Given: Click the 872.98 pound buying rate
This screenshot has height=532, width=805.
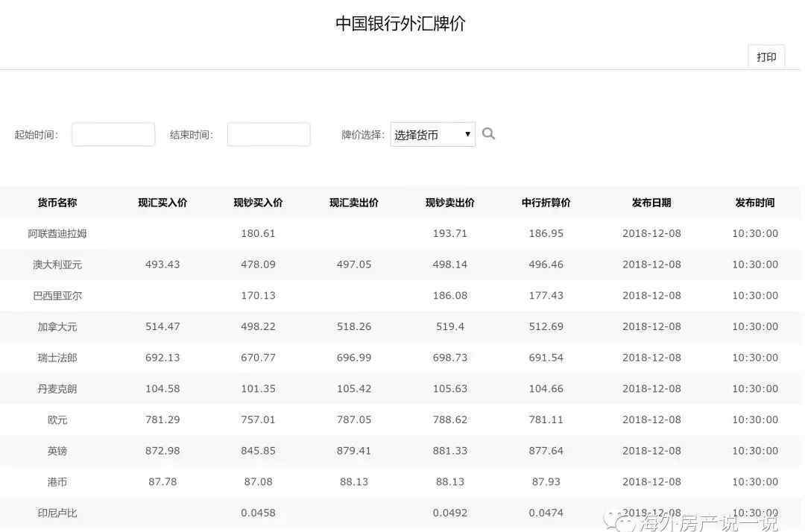Looking at the screenshot, I should (162, 451).
